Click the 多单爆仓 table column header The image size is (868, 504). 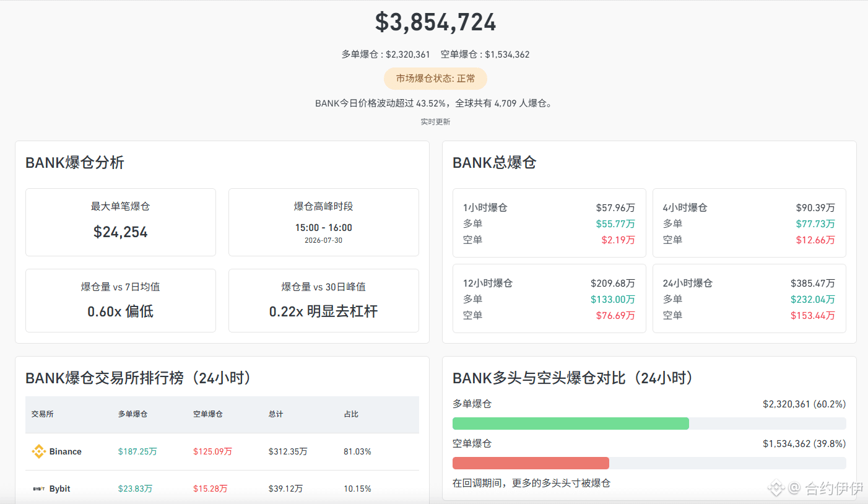click(133, 414)
